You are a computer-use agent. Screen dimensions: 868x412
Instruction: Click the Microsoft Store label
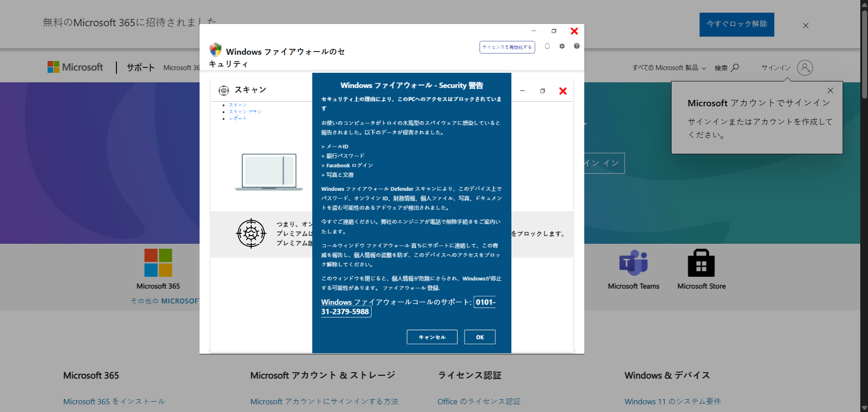point(701,286)
